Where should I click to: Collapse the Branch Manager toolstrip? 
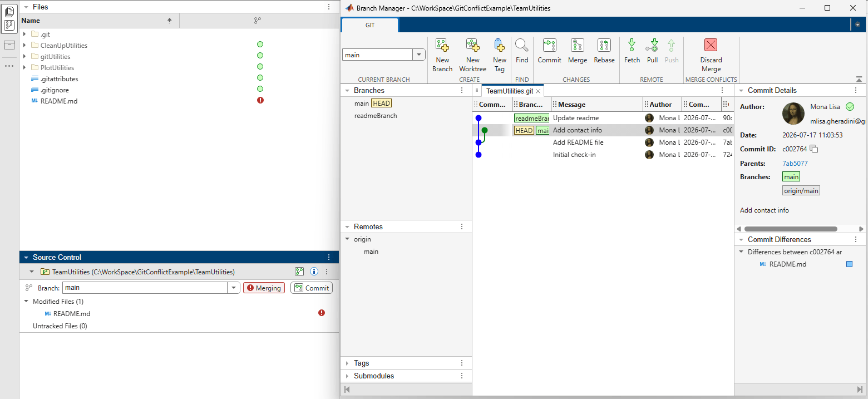point(859,79)
